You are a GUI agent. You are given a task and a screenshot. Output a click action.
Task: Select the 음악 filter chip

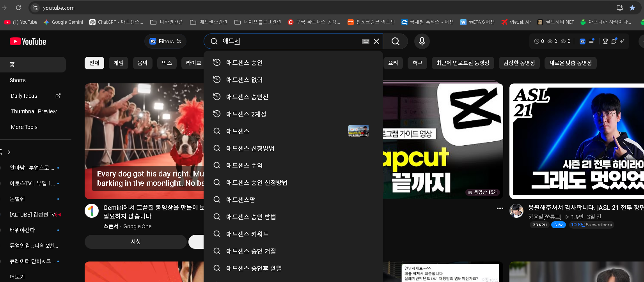click(x=143, y=63)
